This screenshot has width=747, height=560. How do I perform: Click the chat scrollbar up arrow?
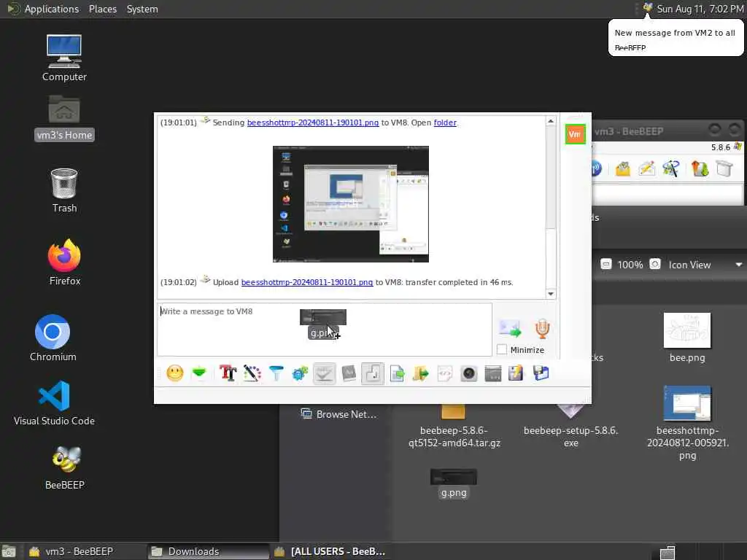[551, 122]
